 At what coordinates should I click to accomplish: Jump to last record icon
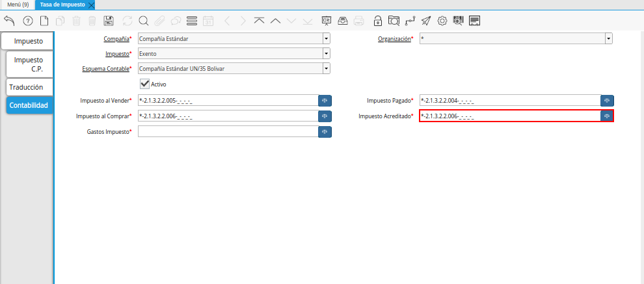[x=308, y=21]
